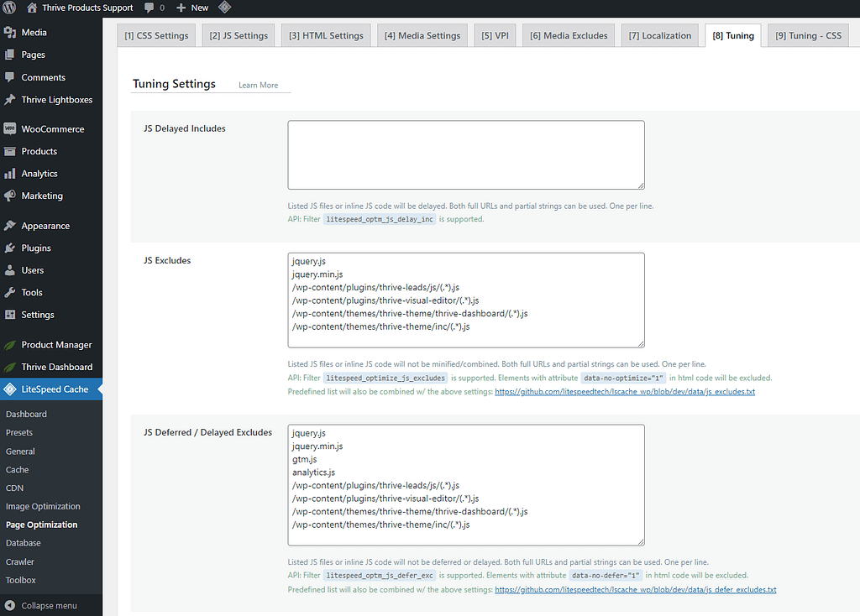860x616 pixels.
Task: Select the [8] Tuning tab
Action: point(732,35)
